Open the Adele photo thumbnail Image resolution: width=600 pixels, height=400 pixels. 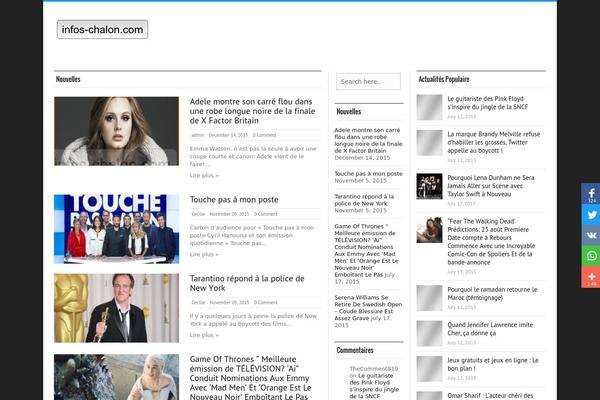click(116, 131)
